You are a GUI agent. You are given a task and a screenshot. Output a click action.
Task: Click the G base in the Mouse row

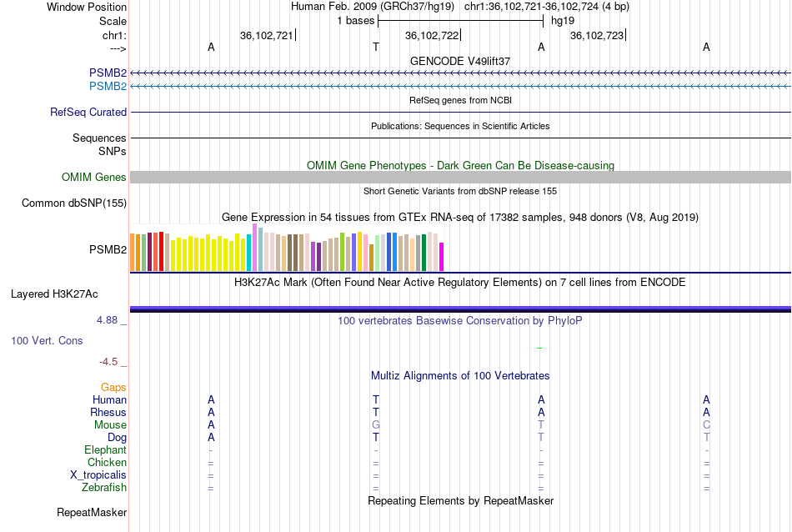(x=376, y=425)
